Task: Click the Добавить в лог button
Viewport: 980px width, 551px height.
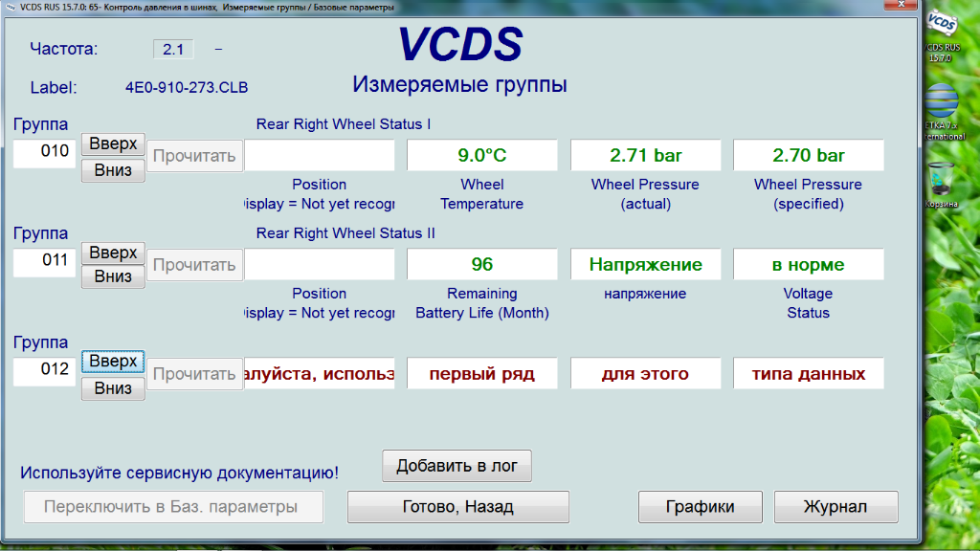Action: click(457, 466)
